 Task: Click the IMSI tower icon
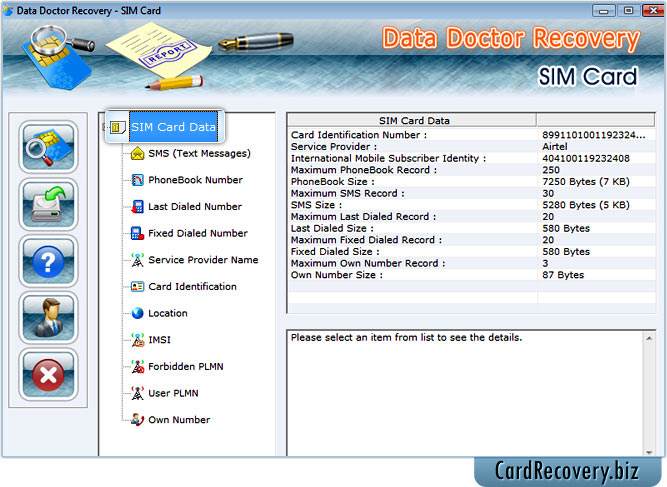pos(137,340)
